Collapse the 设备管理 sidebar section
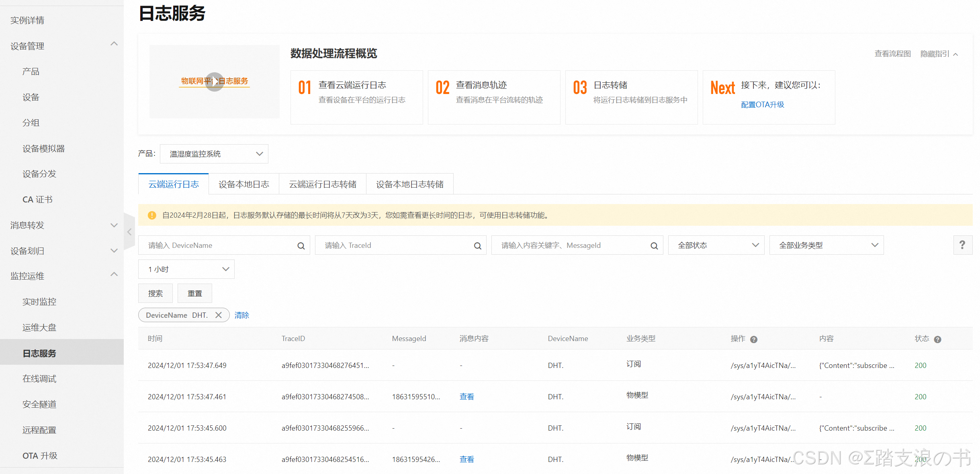 point(114,44)
